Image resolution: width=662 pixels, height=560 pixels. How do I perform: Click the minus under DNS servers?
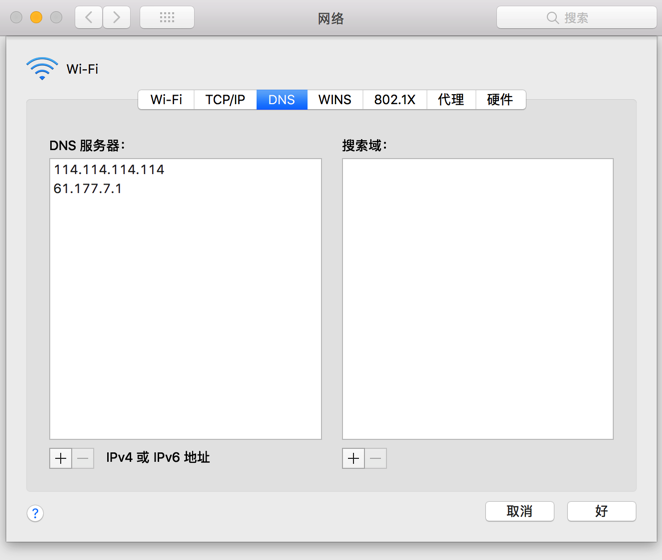83,459
